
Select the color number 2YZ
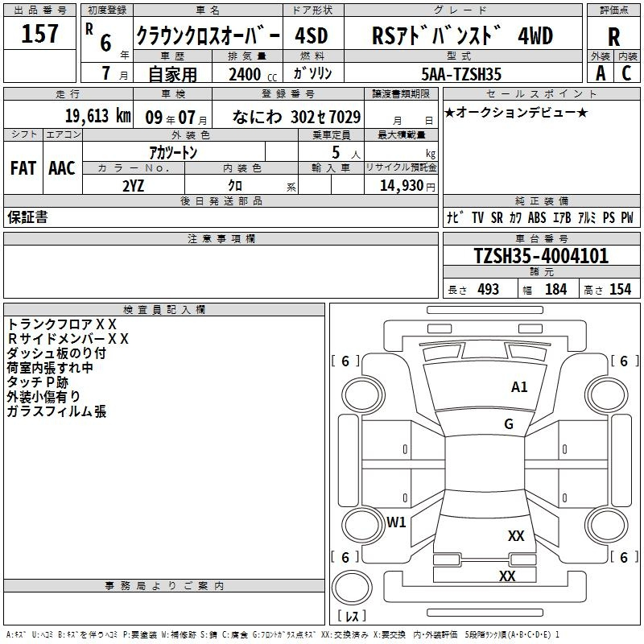133,185
